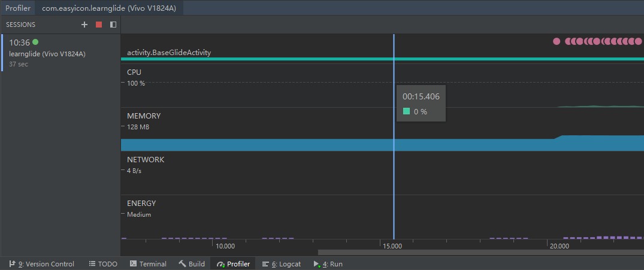Click the first pink touch event dot
Viewport: 644px width, 270px height.
pyautogui.click(x=557, y=41)
